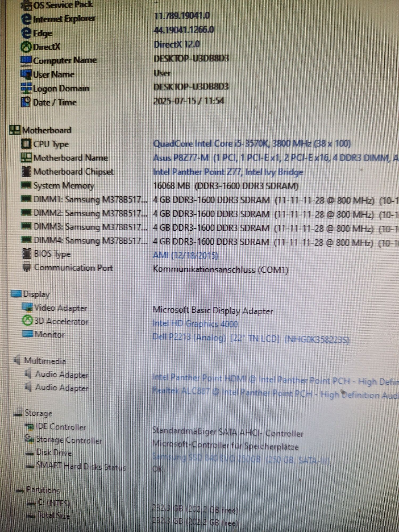Select the Total Size label

click(54, 515)
